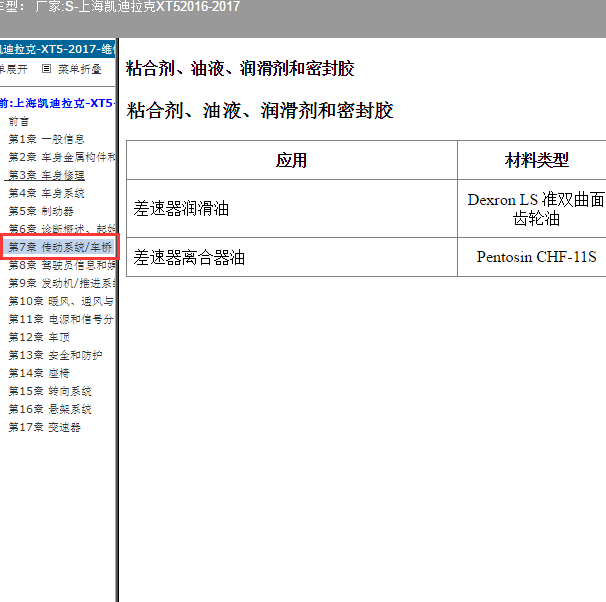Click the 差速器润滑油 table cell

tap(292, 209)
